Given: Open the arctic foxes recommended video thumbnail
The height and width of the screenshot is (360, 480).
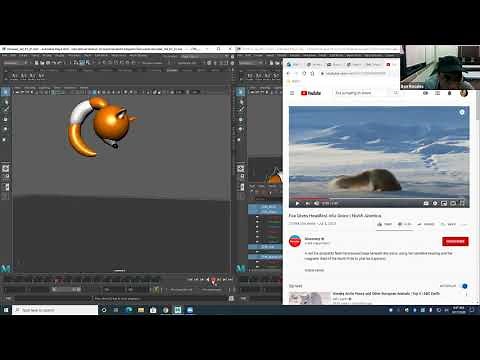Looking at the screenshot, I should click(x=310, y=298).
